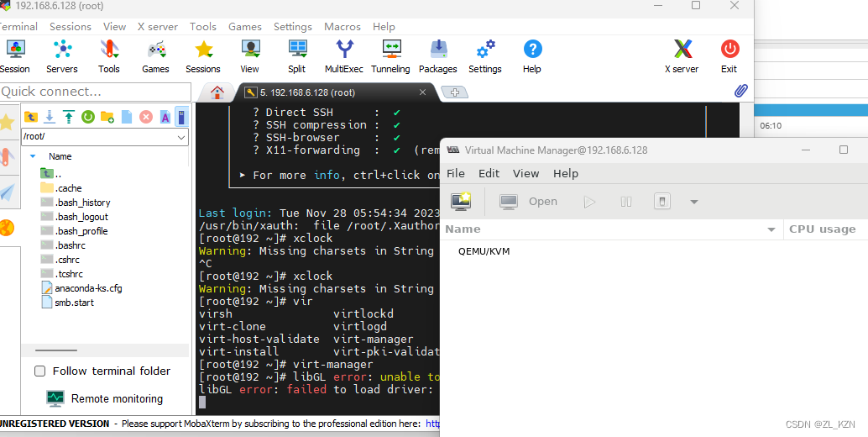Open the Tools menu in menu bar
Viewport: 868px width, 437px height.
pyautogui.click(x=202, y=27)
